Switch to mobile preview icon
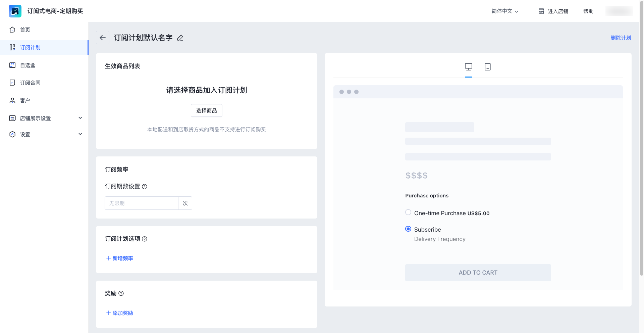This screenshot has height=333, width=644. 488,67
